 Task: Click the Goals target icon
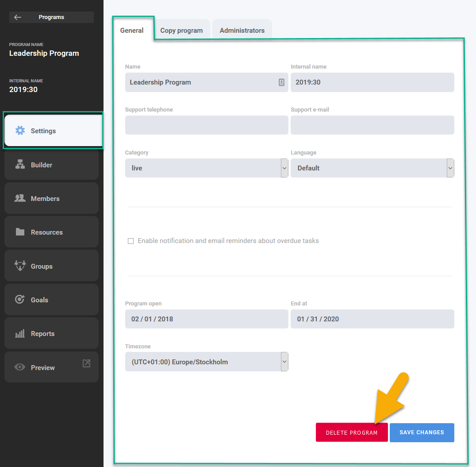coord(20,300)
